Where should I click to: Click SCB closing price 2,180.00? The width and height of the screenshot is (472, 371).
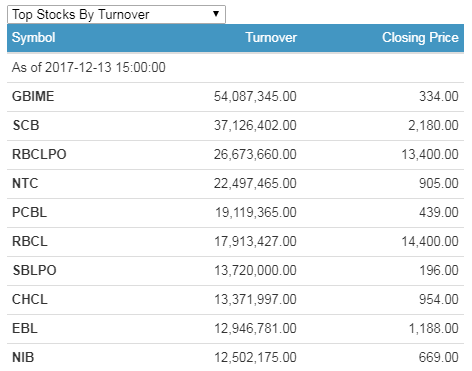click(x=434, y=125)
